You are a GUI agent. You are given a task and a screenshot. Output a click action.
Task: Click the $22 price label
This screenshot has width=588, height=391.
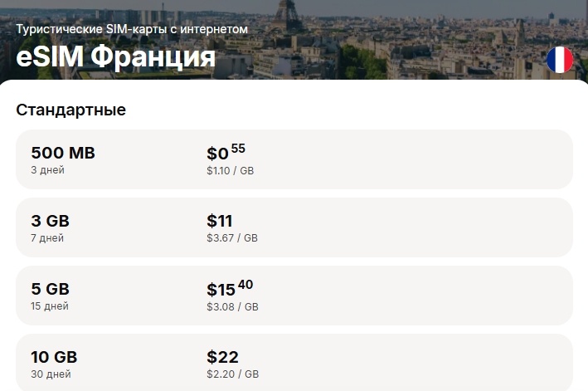pyautogui.click(x=222, y=357)
